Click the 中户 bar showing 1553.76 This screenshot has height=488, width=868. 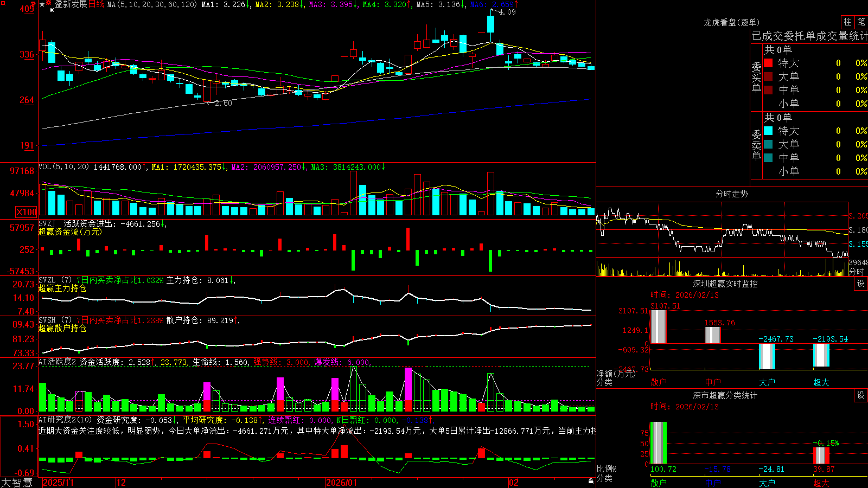point(712,335)
